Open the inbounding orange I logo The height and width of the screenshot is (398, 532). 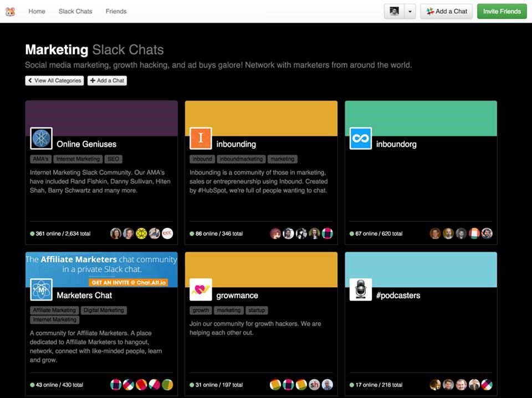point(201,139)
